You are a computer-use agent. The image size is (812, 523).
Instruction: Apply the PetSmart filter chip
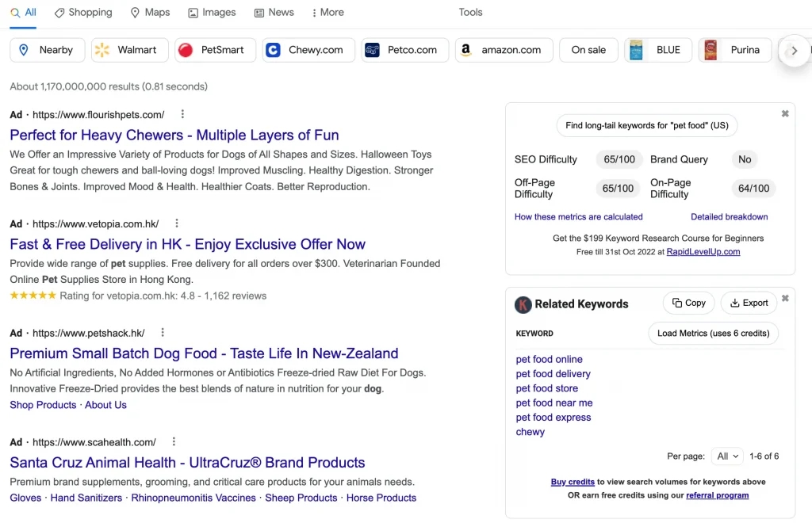click(216, 50)
